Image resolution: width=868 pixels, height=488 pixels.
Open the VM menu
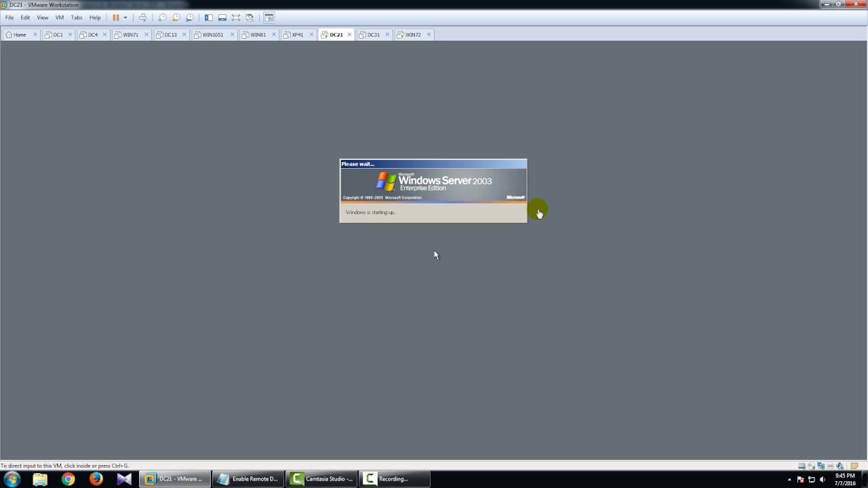60,18
